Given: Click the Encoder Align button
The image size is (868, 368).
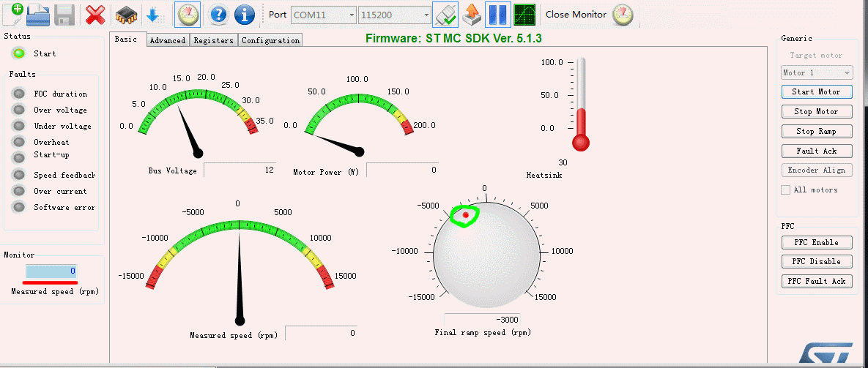Looking at the screenshot, I should pos(817,170).
